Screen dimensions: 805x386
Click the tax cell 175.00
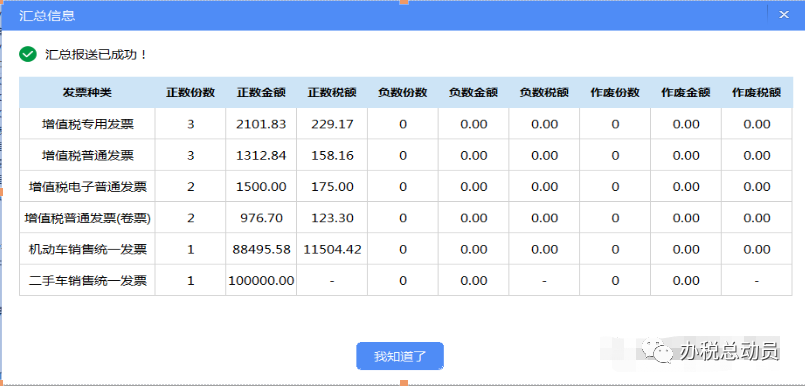pos(332,187)
